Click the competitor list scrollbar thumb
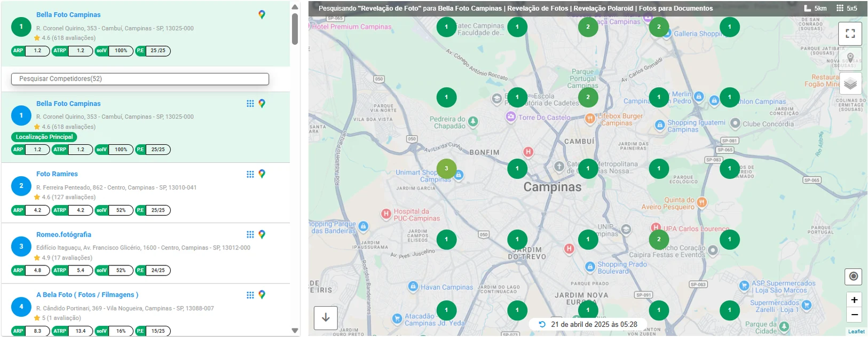868x337 pixels. pos(295,29)
